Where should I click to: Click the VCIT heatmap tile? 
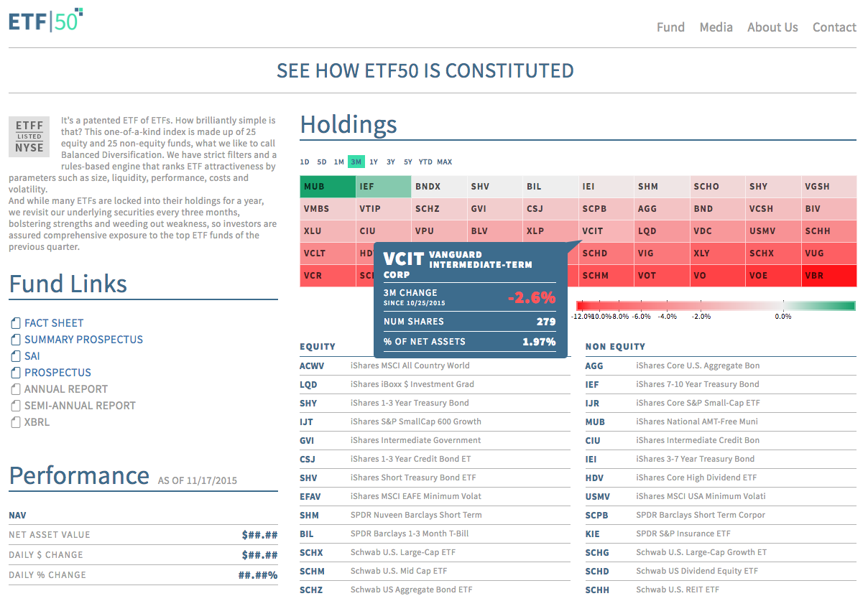(606, 231)
